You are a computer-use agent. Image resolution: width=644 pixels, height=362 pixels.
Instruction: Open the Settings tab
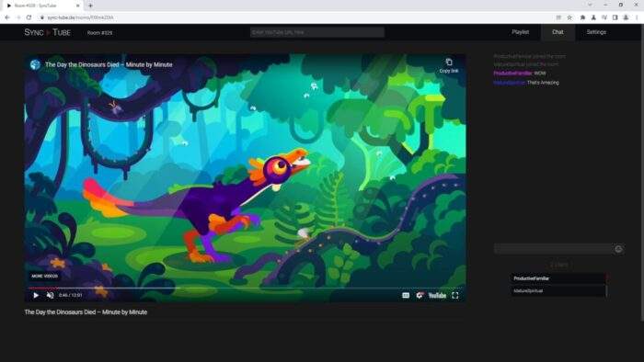click(596, 32)
